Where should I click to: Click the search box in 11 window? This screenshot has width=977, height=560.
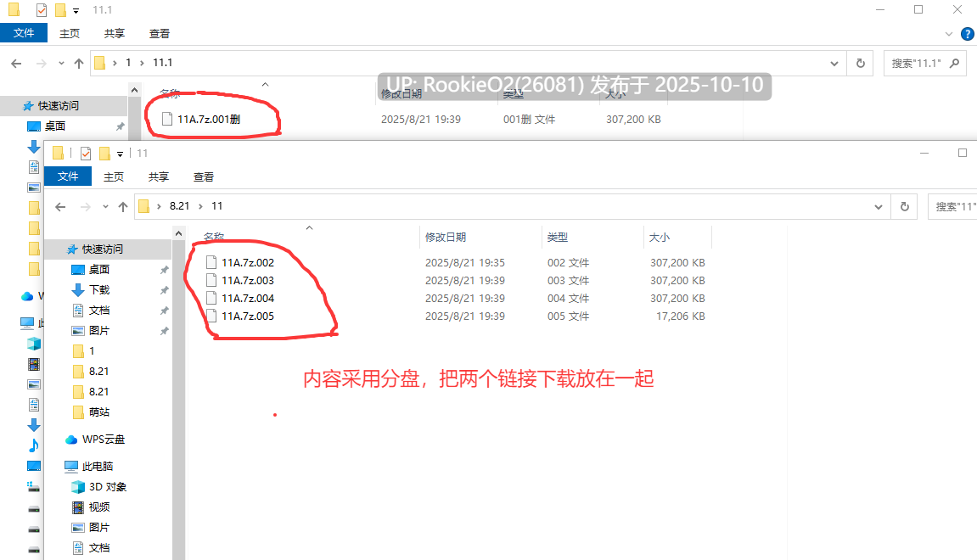click(x=952, y=207)
